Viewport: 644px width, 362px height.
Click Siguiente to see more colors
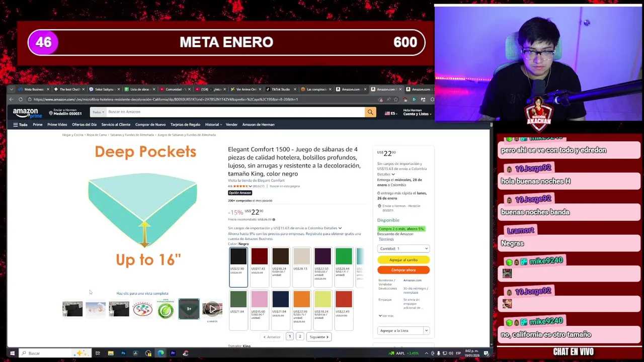pyautogui.click(x=319, y=337)
